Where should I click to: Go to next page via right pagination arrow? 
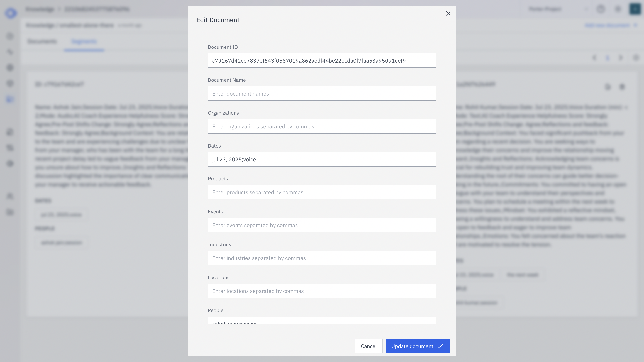coord(621,57)
